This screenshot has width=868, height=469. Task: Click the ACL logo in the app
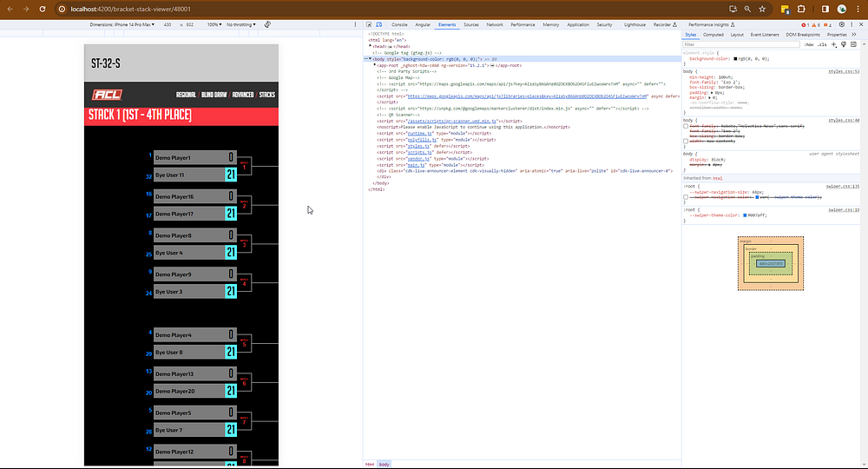pos(108,95)
